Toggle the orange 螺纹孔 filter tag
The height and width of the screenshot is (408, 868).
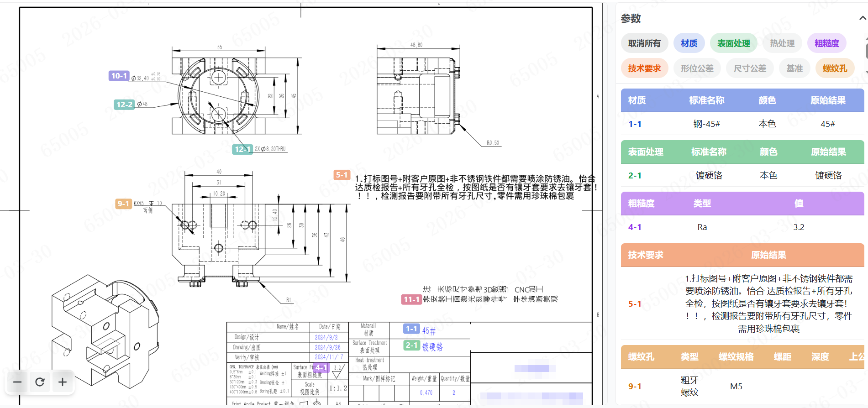tap(835, 68)
